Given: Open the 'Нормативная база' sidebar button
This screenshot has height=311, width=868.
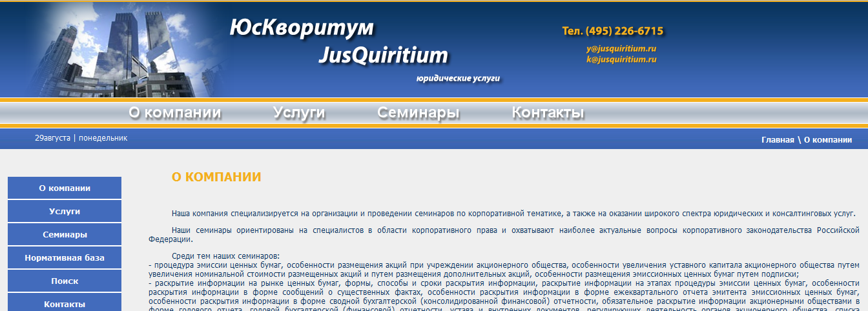Looking at the screenshot, I should click(x=65, y=257).
